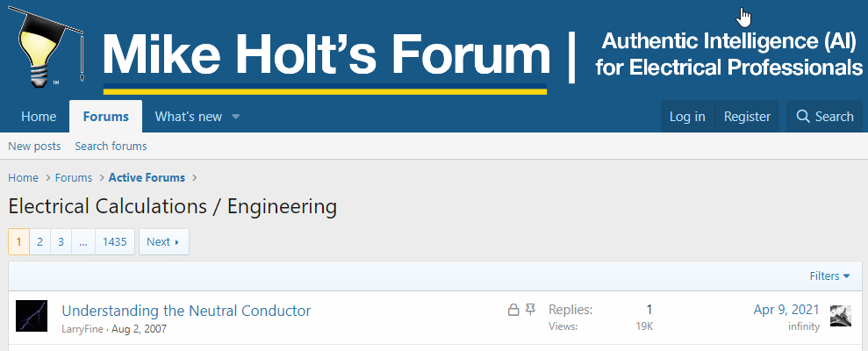Screen dimensions: 868x351
Task: Open Understanding the Neutral Conductor thread
Action: (x=186, y=311)
